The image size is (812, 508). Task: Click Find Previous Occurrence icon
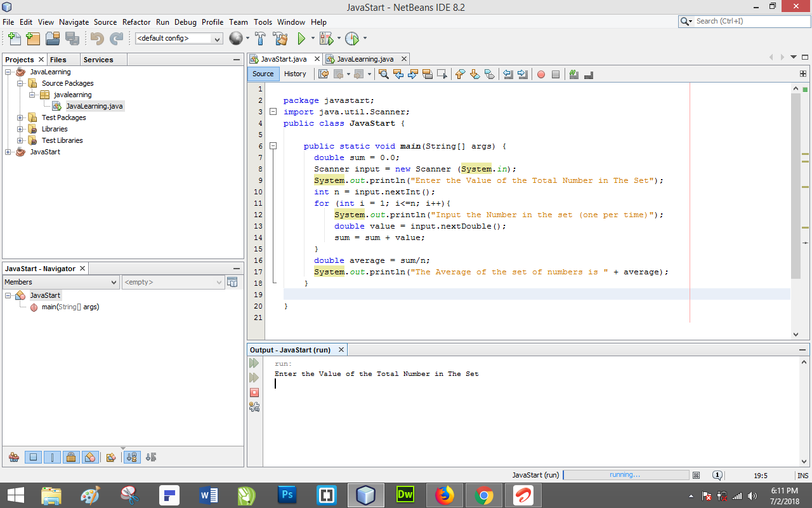(398, 74)
